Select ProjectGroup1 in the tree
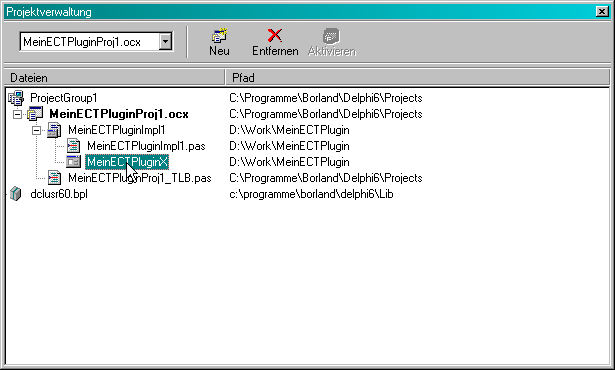Screen dimensions: 615x370 coord(64,98)
